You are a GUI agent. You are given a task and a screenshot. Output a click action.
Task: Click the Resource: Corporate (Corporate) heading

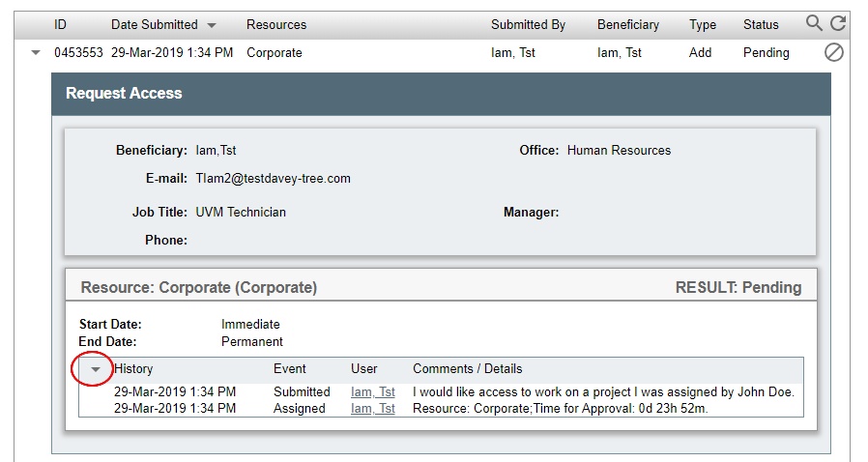tap(199, 288)
